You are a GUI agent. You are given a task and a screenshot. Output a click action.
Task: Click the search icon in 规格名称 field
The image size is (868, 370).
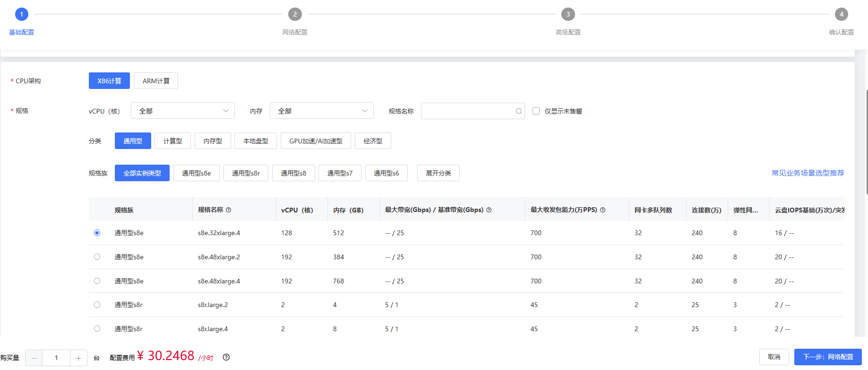click(519, 111)
